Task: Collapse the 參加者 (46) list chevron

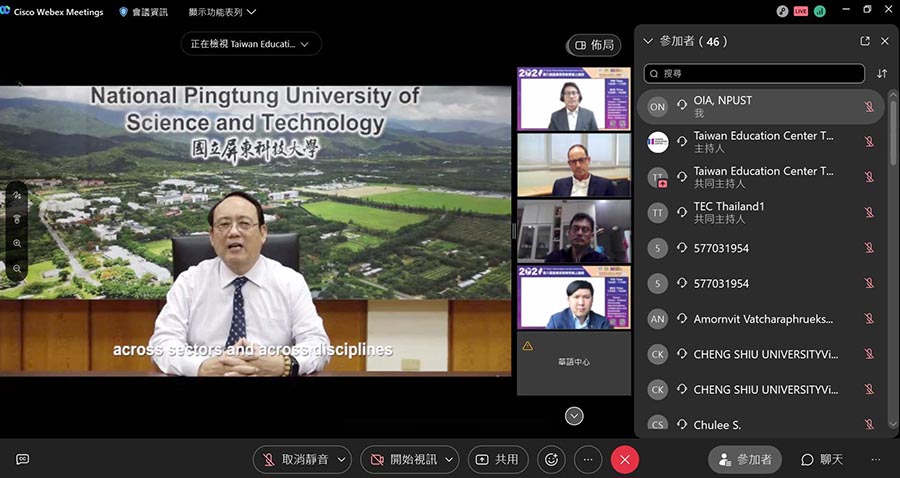Action: tap(648, 41)
